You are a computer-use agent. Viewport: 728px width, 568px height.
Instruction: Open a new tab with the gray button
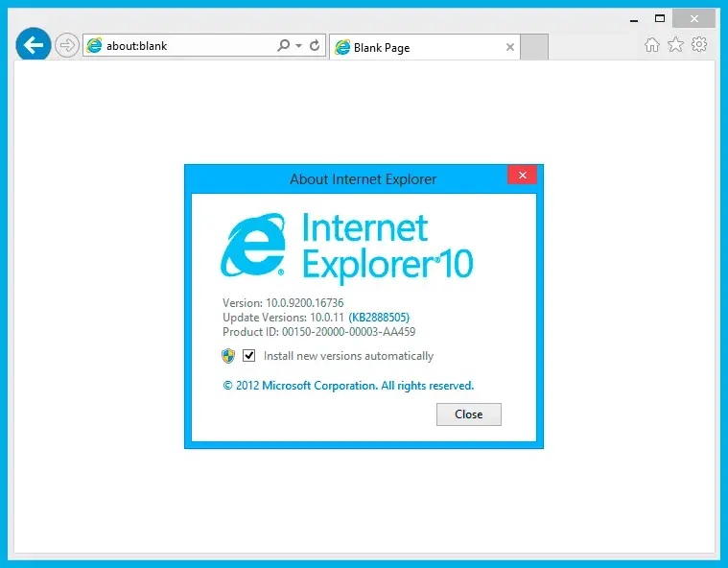534,46
